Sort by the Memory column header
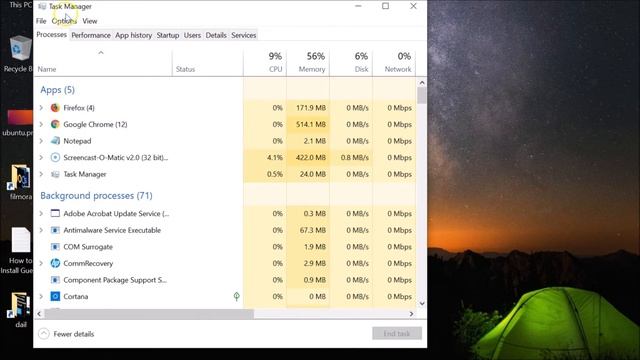Viewport: 640px width, 360px height. click(308, 62)
